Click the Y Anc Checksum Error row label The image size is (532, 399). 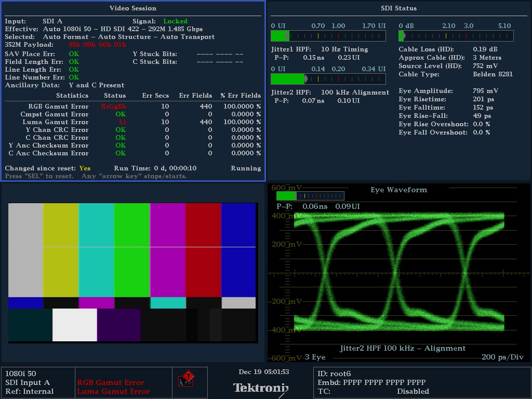[48, 145]
